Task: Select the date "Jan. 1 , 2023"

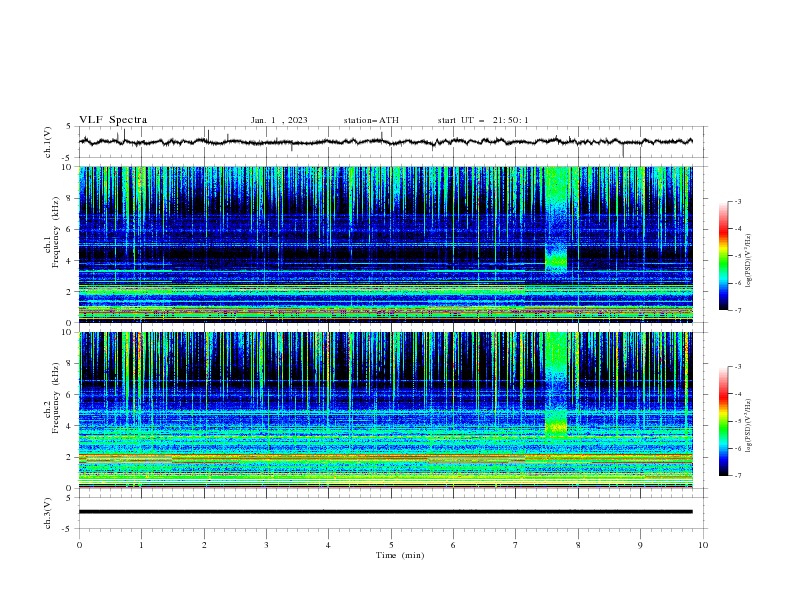Action: (279, 120)
